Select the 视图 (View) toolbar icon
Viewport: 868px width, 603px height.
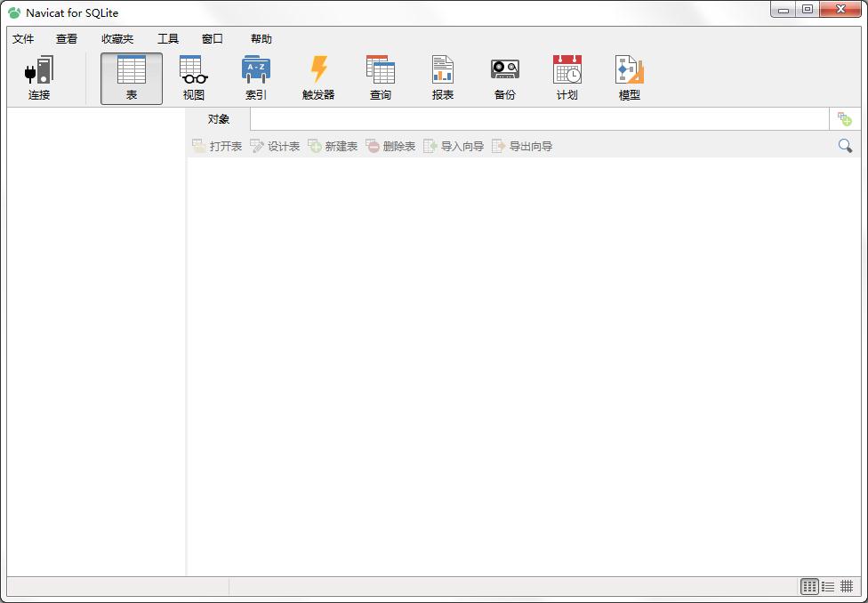pos(194,77)
